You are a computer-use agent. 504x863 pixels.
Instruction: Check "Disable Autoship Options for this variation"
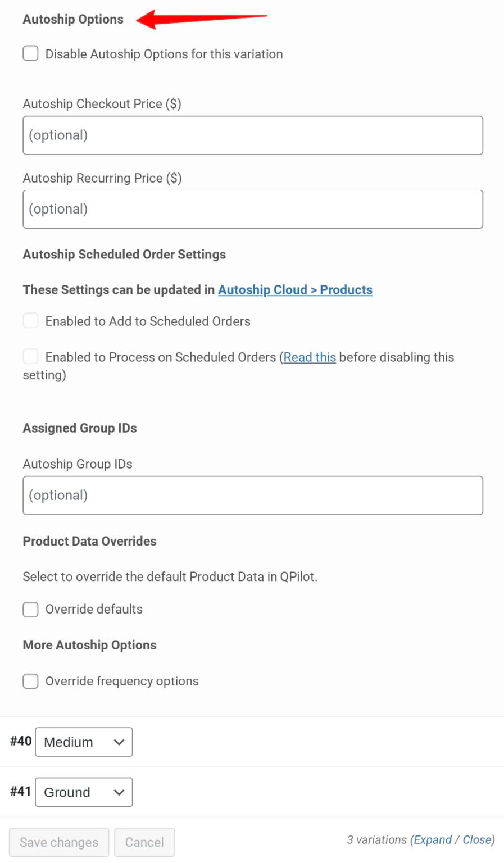pyautogui.click(x=30, y=53)
